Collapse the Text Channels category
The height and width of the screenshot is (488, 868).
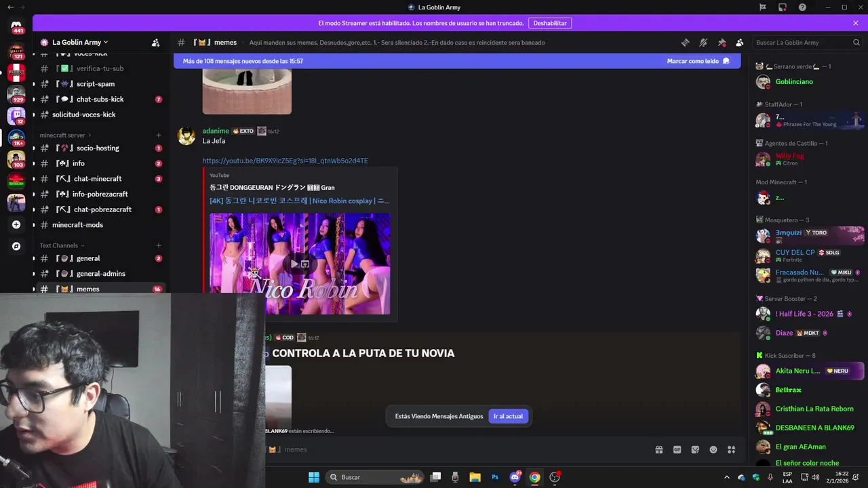62,245
